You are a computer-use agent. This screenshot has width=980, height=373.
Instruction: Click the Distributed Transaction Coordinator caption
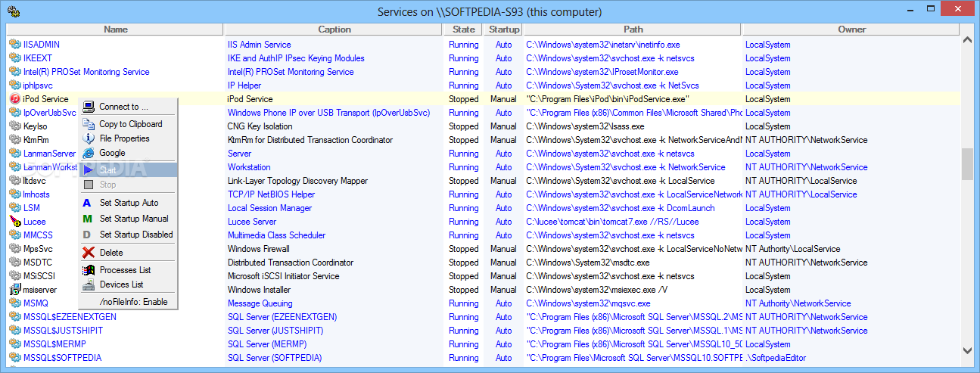pos(291,263)
